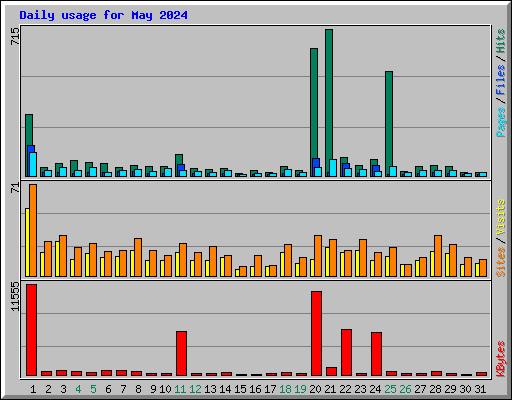
Task: Click the red KBytes bar for day 11
Action: [x=181, y=353]
